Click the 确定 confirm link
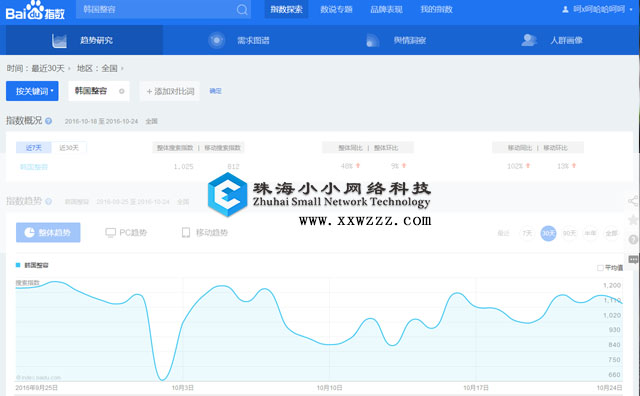This screenshot has width=640, height=396. (x=216, y=91)
